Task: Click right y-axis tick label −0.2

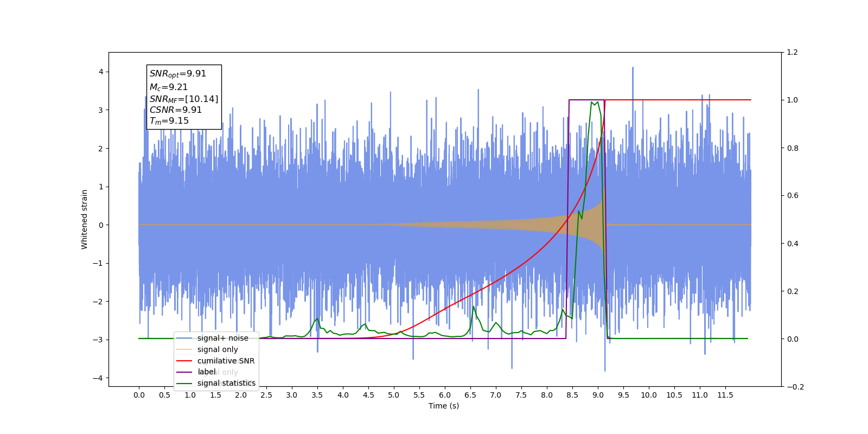Action: coord(795,387)
